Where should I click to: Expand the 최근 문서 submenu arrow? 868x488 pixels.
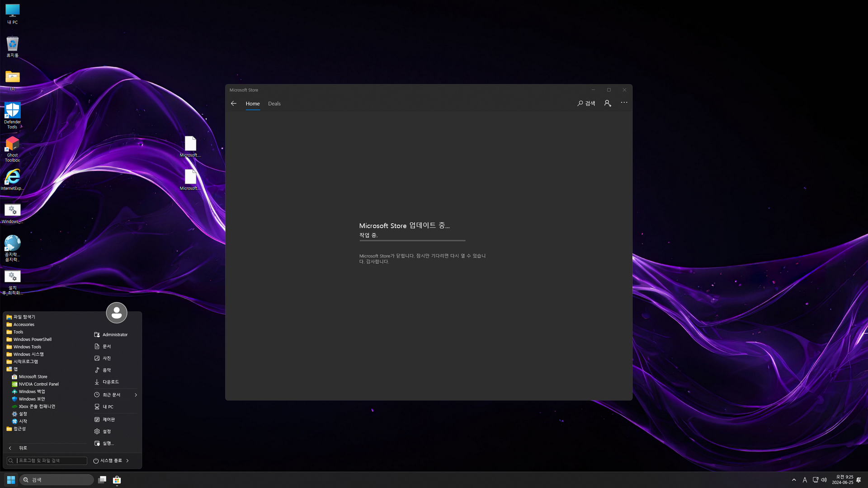coord(136,395)
